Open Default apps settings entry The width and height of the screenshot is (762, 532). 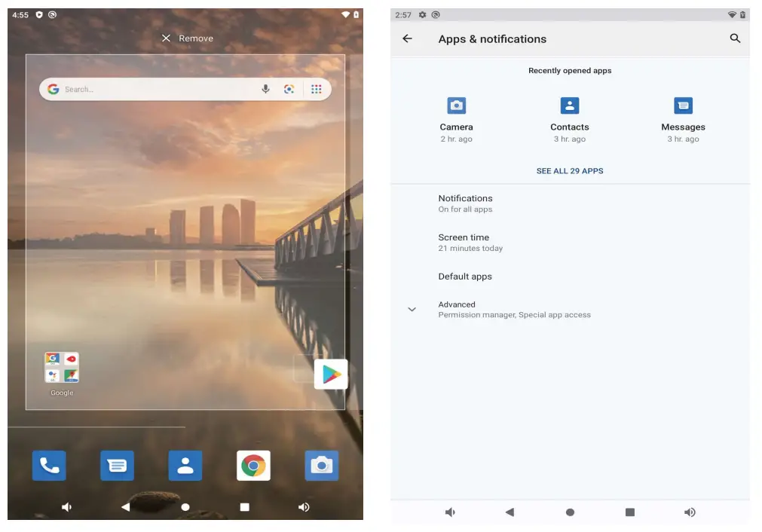[x=570, y=277]
